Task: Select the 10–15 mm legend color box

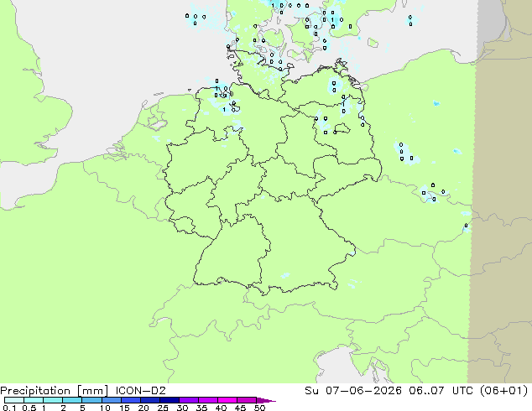Action: [112, 400]
